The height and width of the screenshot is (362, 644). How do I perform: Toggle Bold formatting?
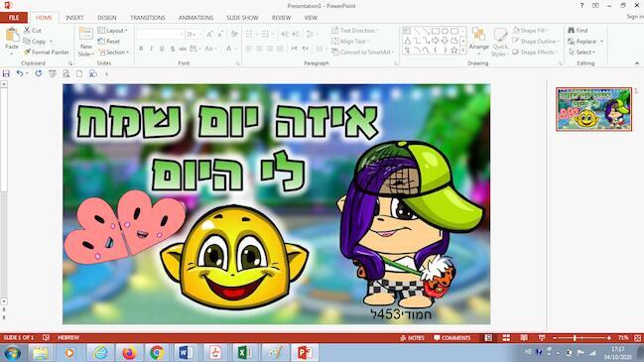coord(141,49)
